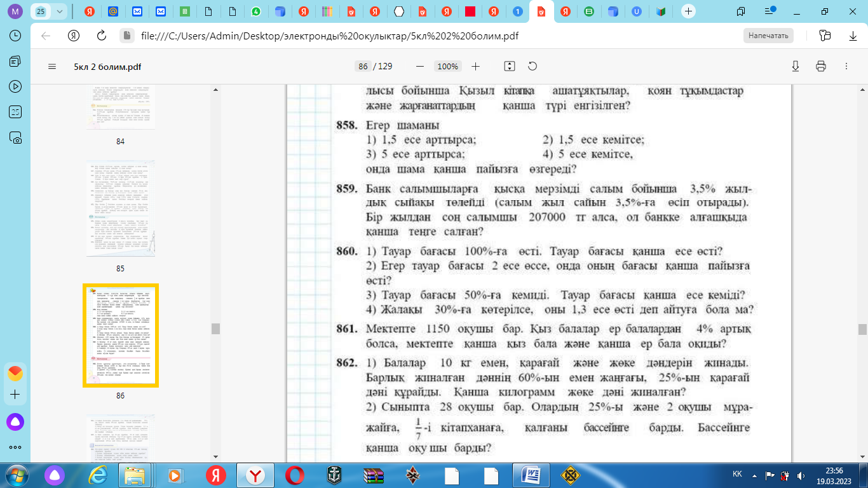The height and width of the screenshot is (488, 868).
Task: Select page 84 thumbnail
Action: click(x=120, y=108)
